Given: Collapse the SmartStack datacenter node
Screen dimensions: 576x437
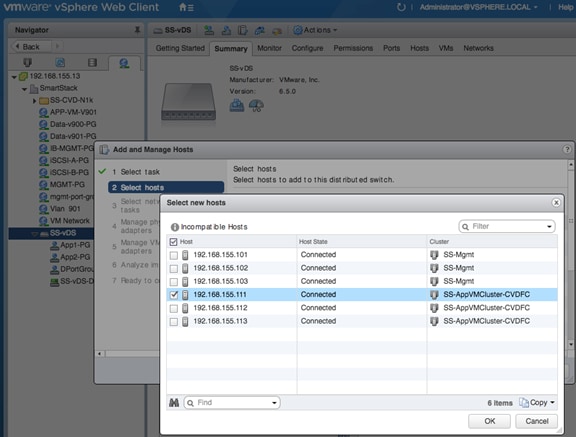Looking at the screenshot, I should pyautogui.click(x=24, y=89).
